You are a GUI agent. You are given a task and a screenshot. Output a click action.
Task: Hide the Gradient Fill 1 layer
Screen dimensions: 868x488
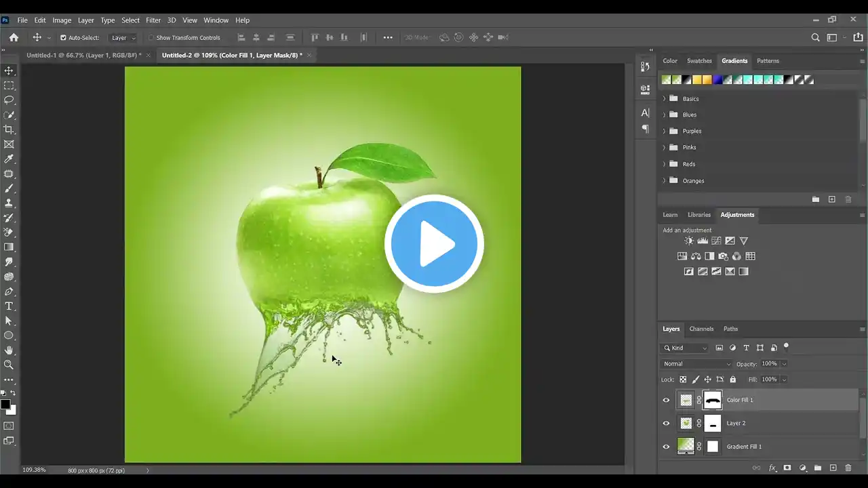click(666, 447)
